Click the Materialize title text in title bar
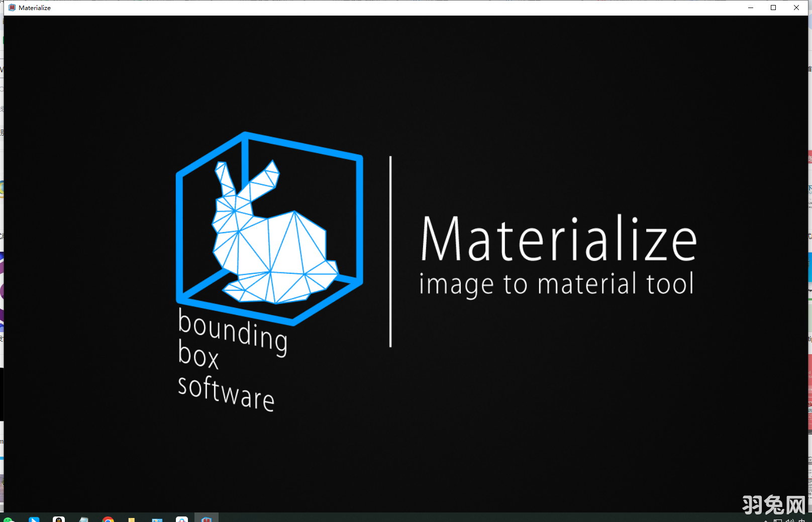Screen dimensions: 812x522 33,8
